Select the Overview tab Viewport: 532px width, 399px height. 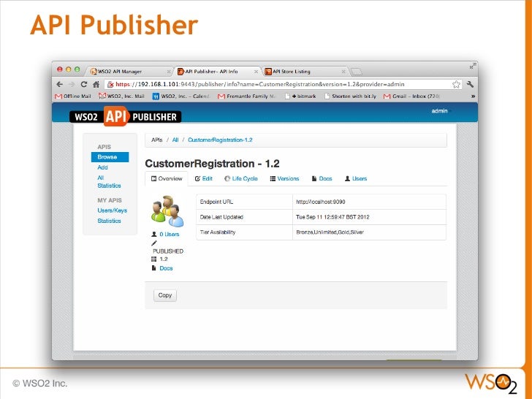pyautogui.click(x=167, y=178)
